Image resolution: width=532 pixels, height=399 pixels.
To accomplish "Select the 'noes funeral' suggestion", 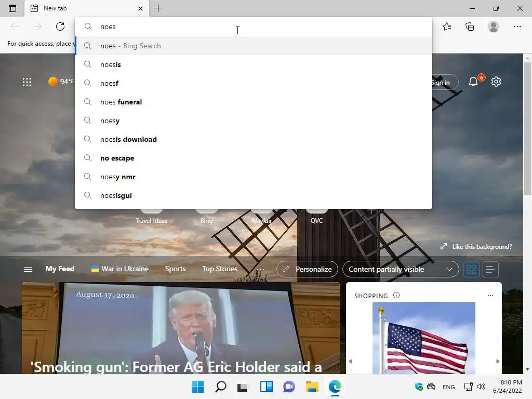I will pos(254,102).
